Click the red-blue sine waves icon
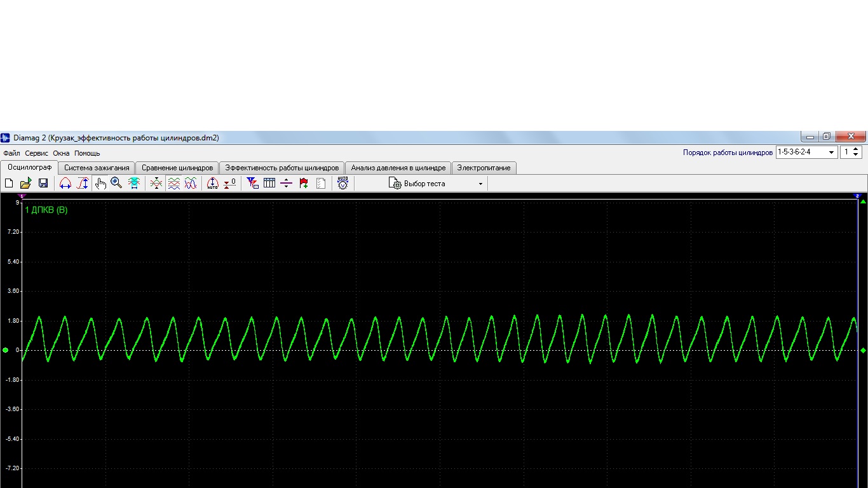Image resolution: width=868 pixels, height=488 pixels. [x=190, y=184]
